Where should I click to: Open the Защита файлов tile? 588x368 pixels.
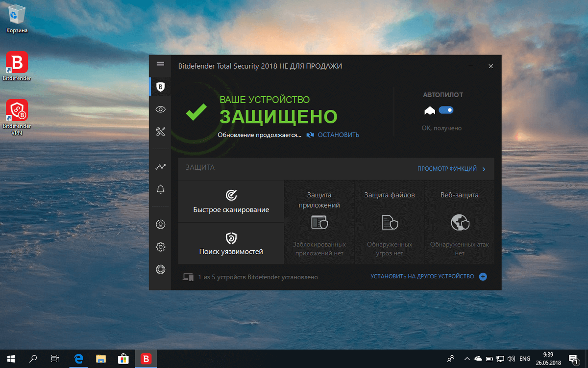point(390,222)
